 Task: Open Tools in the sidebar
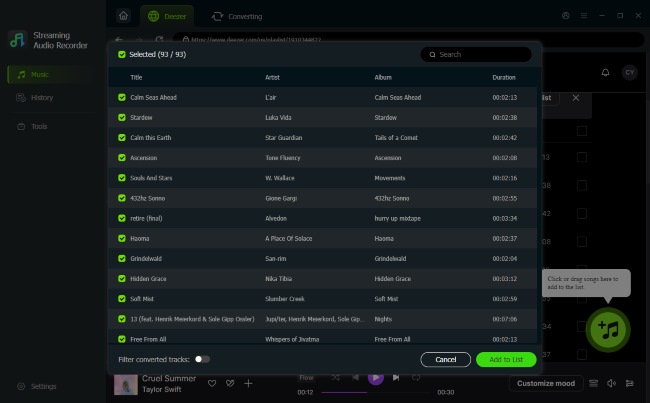click(32, 126)
